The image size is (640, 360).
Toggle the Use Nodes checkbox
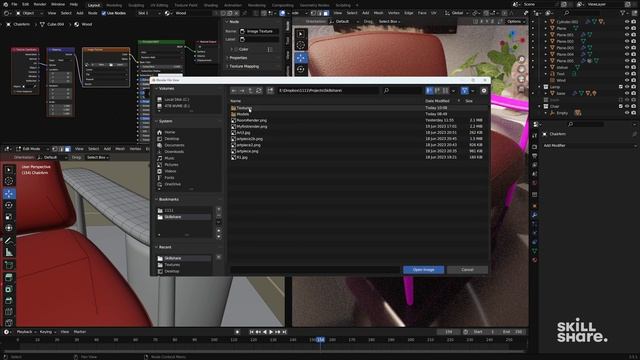104,13
